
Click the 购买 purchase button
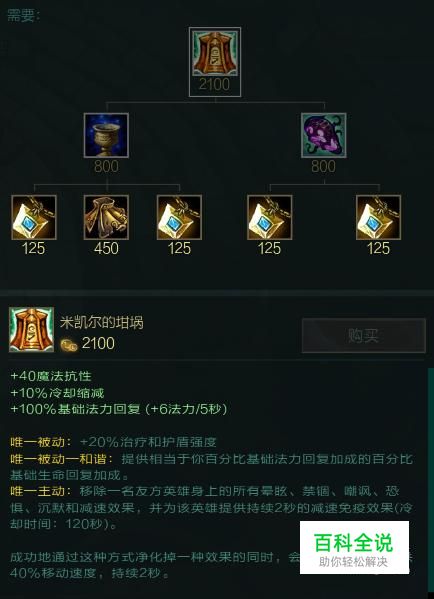[x=363, y=335]
